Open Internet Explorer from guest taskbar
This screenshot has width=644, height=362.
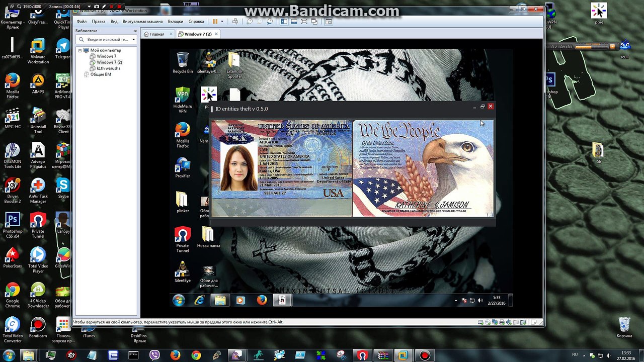coord(200,300)
